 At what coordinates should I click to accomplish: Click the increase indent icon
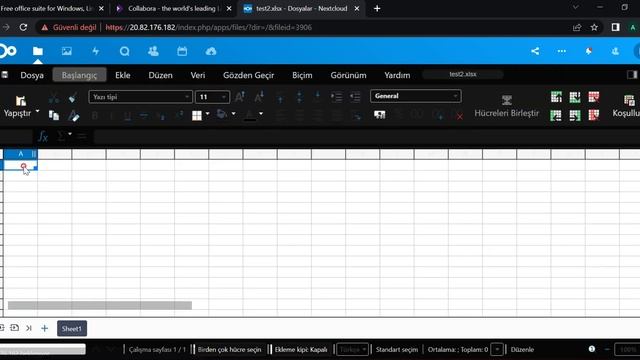[336, 97]
